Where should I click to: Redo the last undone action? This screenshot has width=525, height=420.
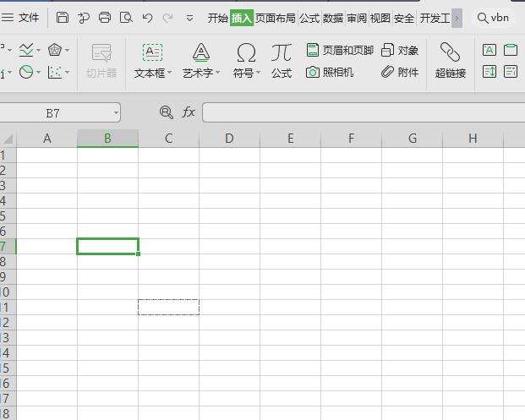(x=167, y=18)
